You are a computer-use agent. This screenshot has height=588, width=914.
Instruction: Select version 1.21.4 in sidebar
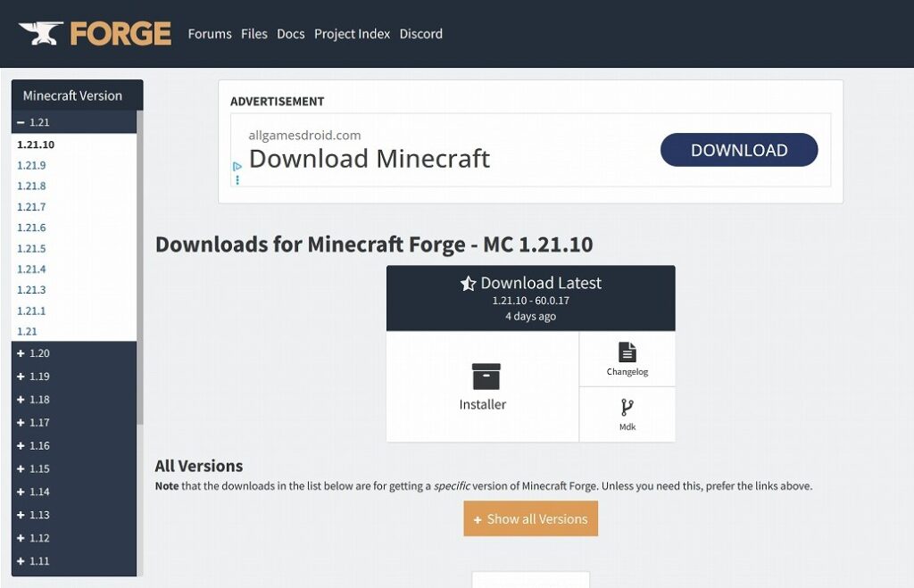coord(31,269)
